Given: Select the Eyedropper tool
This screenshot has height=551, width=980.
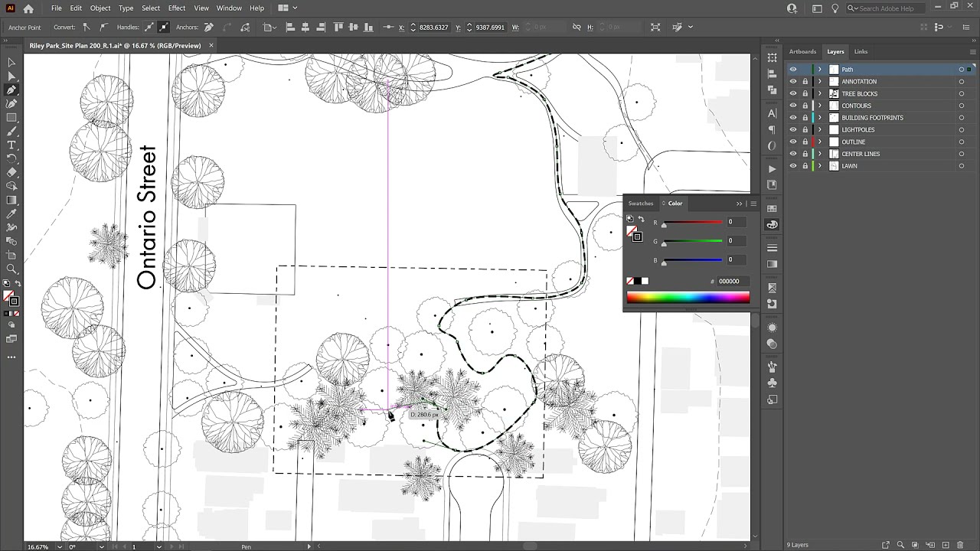Looking at the screenshot, I should (x=11, y=214).
